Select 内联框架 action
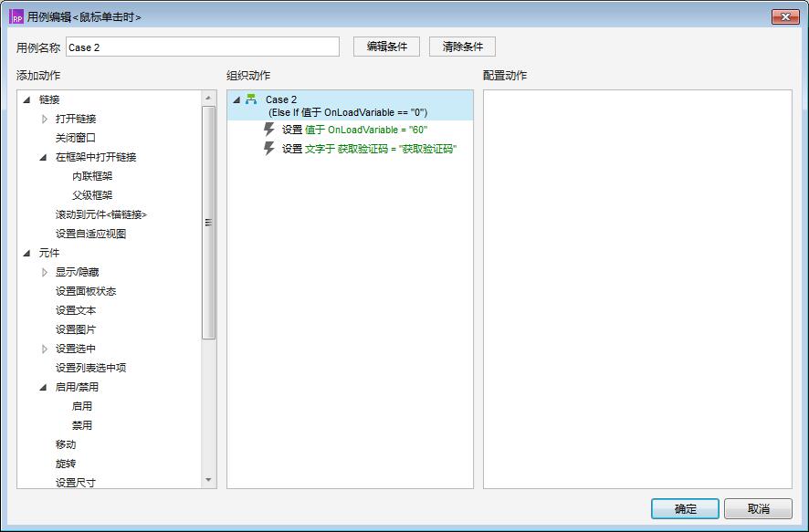 [x=92, y=176]
